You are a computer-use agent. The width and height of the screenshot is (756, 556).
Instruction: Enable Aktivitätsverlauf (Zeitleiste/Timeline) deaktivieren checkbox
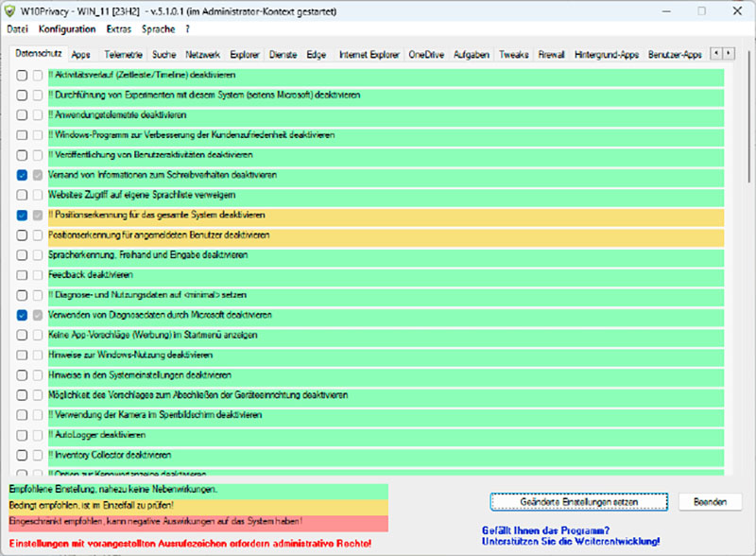pos(22,76)
